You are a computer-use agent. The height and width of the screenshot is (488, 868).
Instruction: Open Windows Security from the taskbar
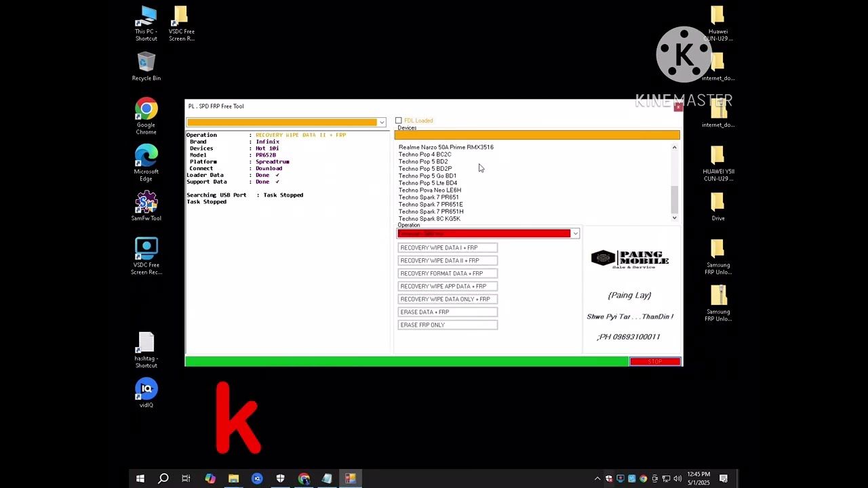(280, 479)
